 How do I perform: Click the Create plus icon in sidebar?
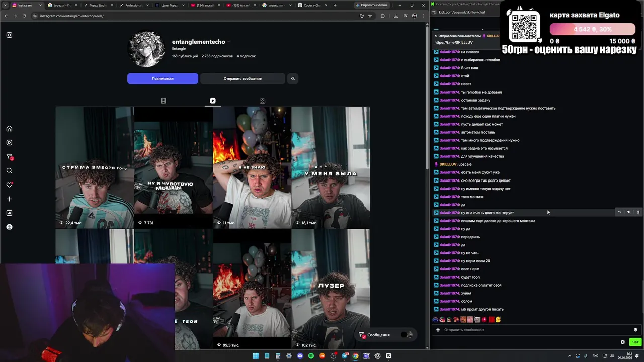tap(9, 199)
